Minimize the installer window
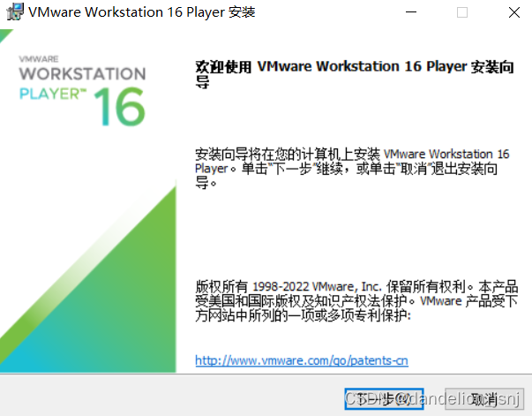The image size is (532, 416). tap(411, 12)
